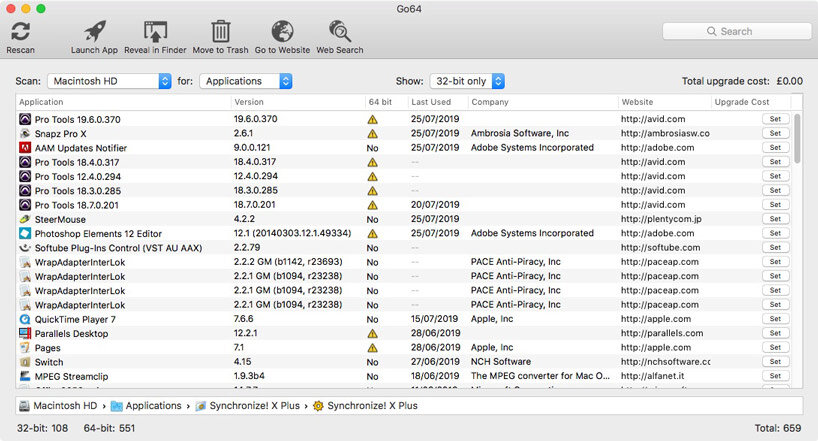Click the Move to Trash icon
818x441 pixels.
(x=221, y=31)
